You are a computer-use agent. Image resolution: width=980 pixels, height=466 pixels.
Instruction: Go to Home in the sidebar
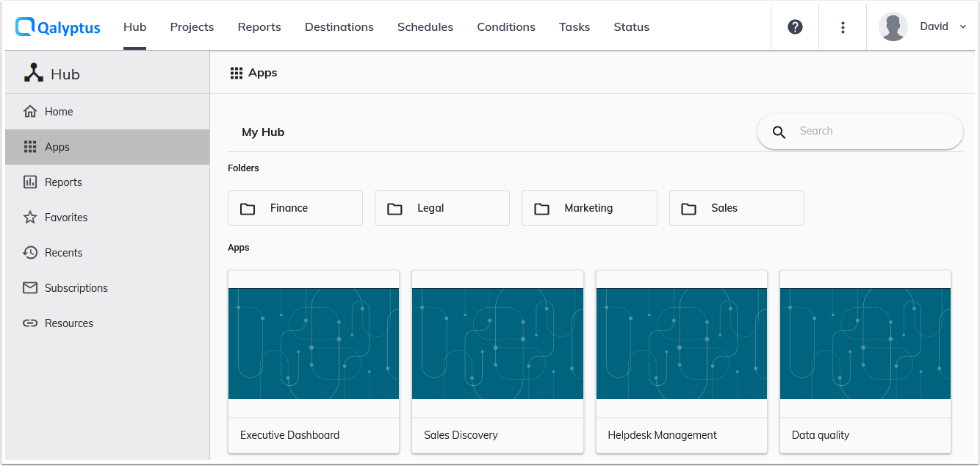tap(30, 111)
